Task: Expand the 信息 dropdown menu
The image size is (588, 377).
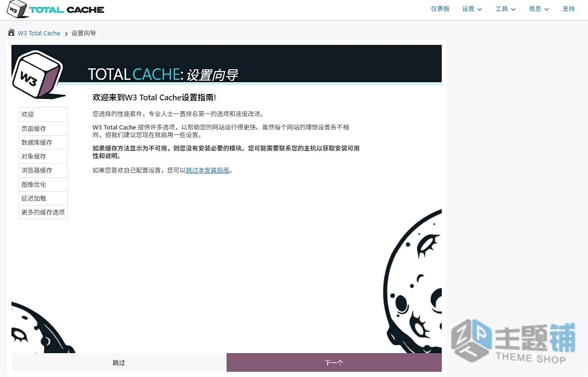Action: (x=539, y=9)
